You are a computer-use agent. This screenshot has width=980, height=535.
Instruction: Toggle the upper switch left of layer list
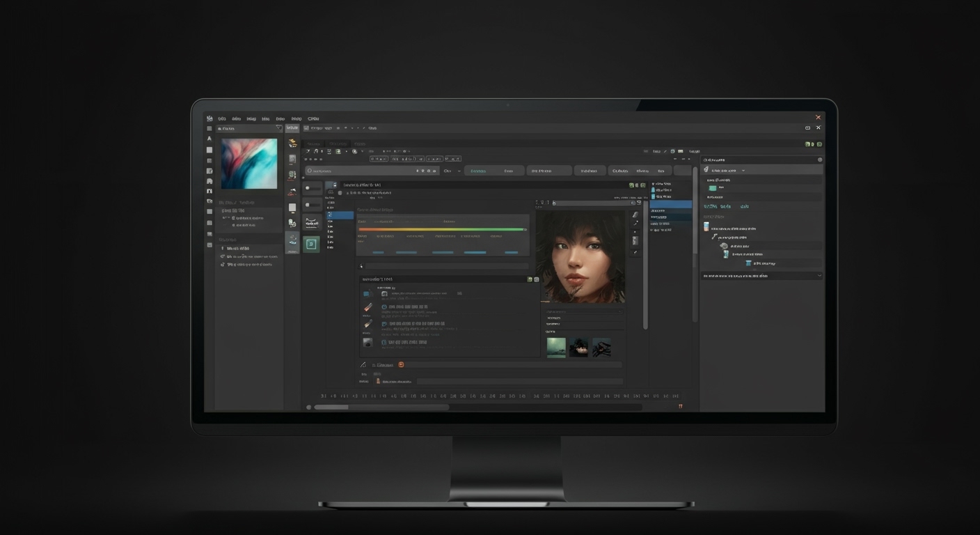pos(311,188)
